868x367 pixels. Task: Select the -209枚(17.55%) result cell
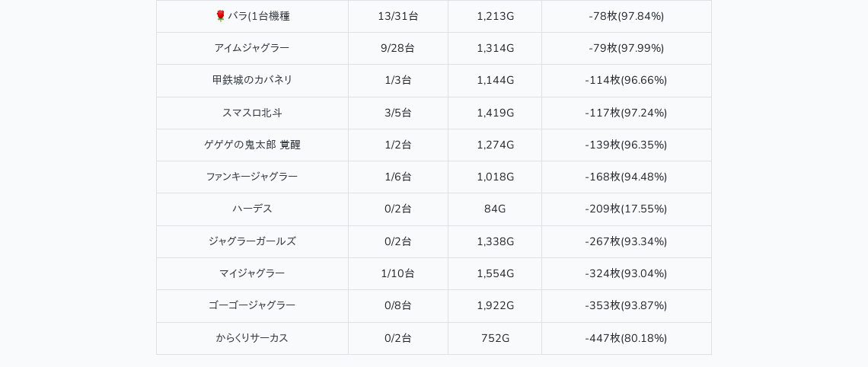pyautogui.click(x=626, y=209)
